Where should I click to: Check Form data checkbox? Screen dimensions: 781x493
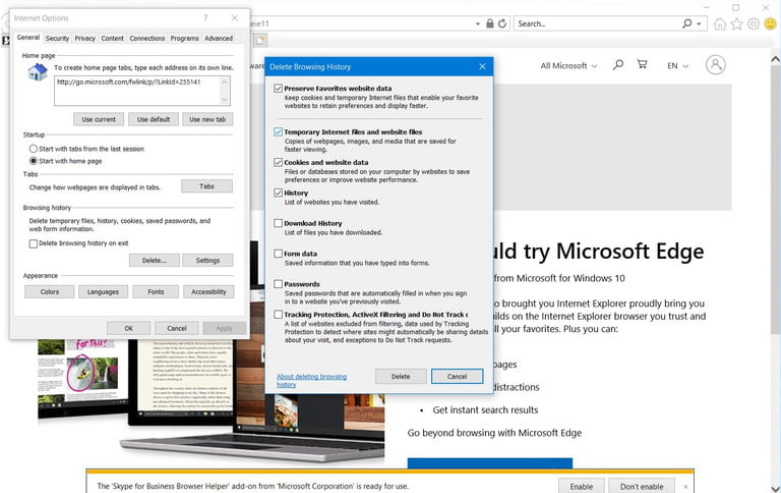[x=278, y=253]
